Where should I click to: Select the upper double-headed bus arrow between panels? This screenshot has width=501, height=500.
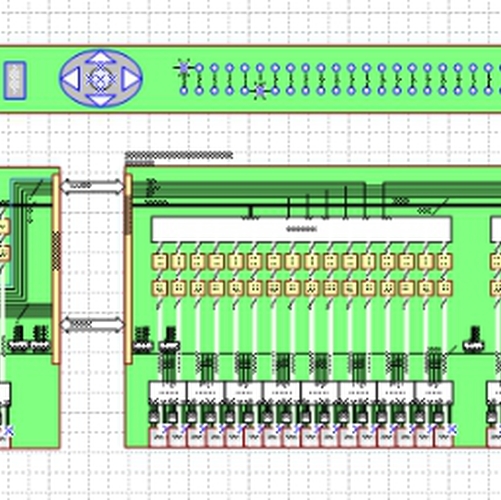[92, 186]
